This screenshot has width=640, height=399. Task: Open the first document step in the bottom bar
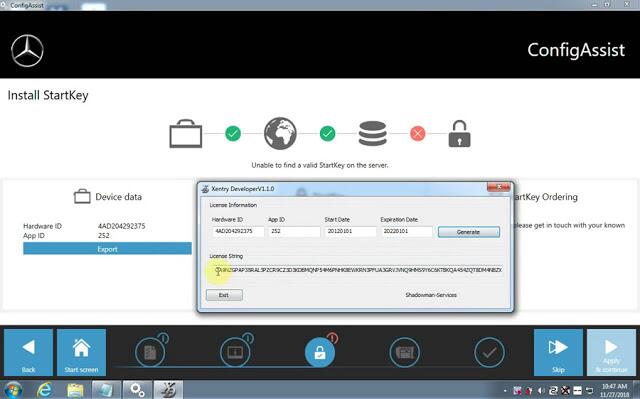[150, 352]
